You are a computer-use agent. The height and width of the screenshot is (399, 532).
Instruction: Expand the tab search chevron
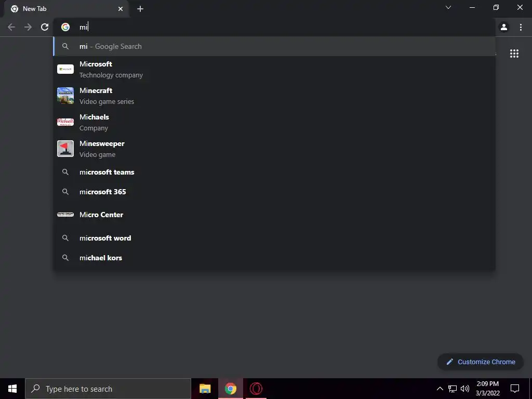pos(448,7)
